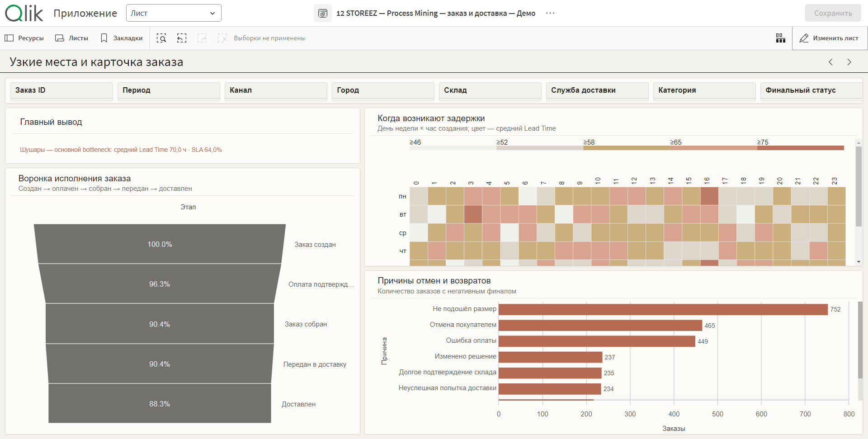
Task: Go to next sheet arrow
Action: click(849, 62)
